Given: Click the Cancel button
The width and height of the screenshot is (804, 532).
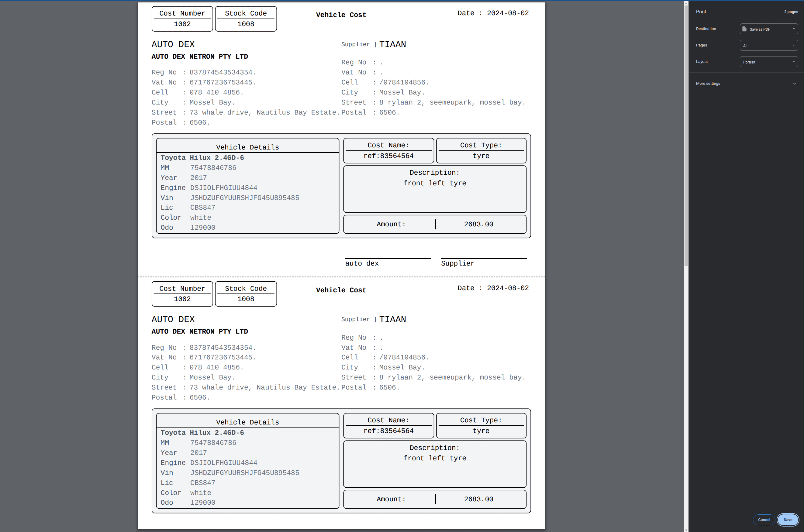Looking at the screenshot, I should (764, 520).
